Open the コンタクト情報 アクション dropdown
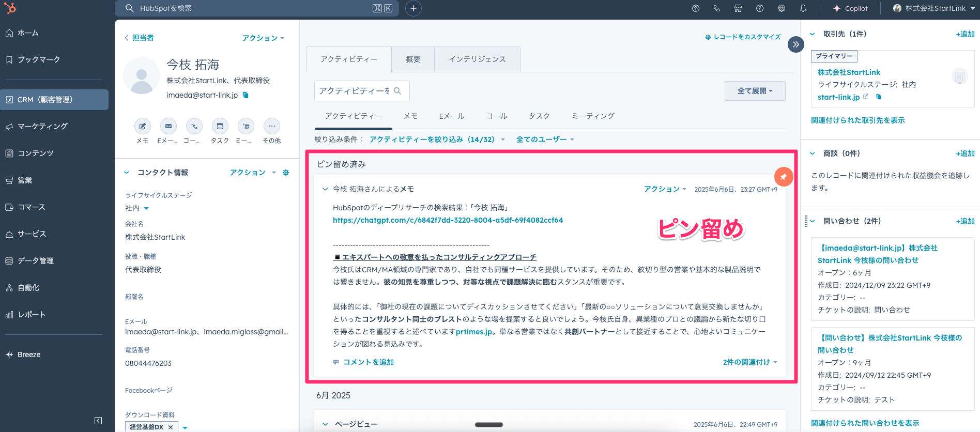 [x=253, y=173]
